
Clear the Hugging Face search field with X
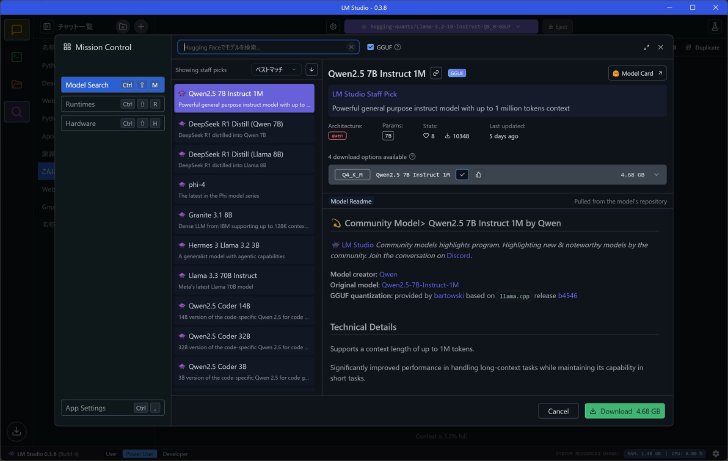(x=351, y=47)
